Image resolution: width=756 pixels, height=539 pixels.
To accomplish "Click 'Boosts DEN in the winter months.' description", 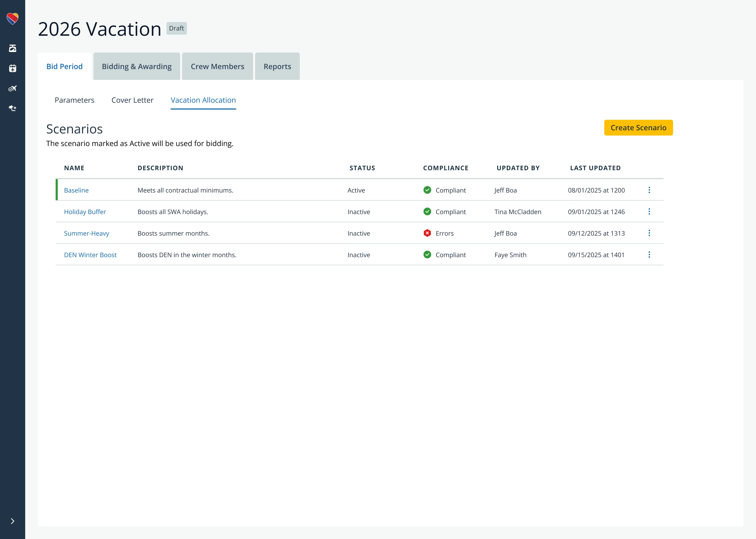I will (x=187, y=255).
